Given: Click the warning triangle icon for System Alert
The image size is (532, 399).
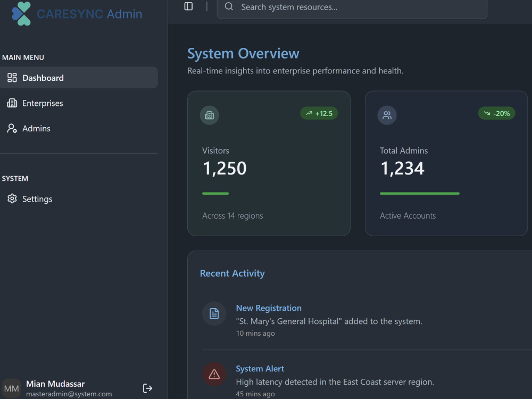Looking at the screenshot, I should pyautogui.click(x=214, y=374).
